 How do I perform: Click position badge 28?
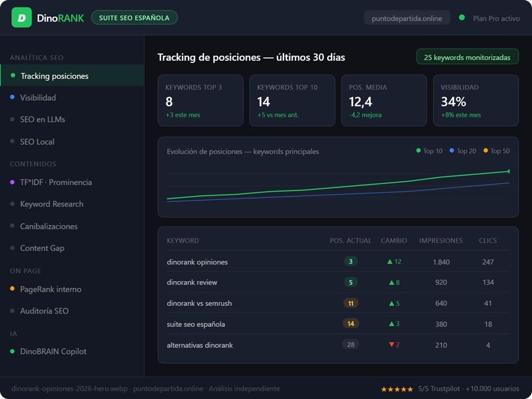351,344
